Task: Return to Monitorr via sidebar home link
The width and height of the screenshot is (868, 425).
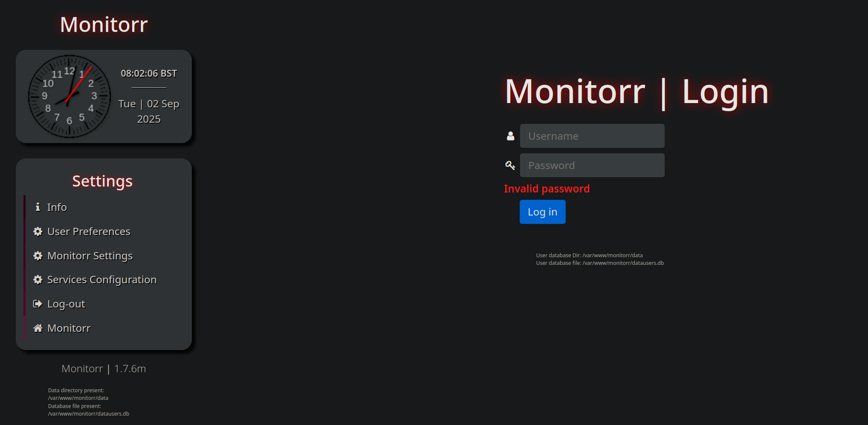Action: (x=69, y=328)
